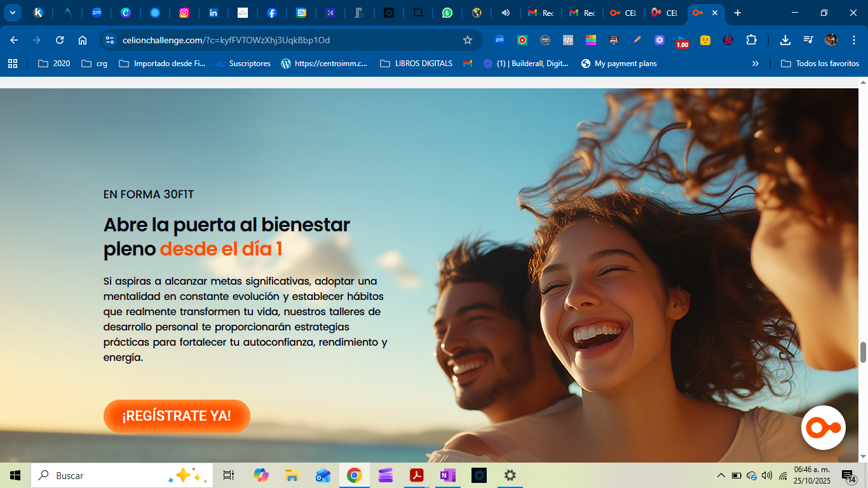Viewport: 868px width, 488px height.
Task: Click the ¡REGÍSTRATE YA! button
Action: (177, 416)
